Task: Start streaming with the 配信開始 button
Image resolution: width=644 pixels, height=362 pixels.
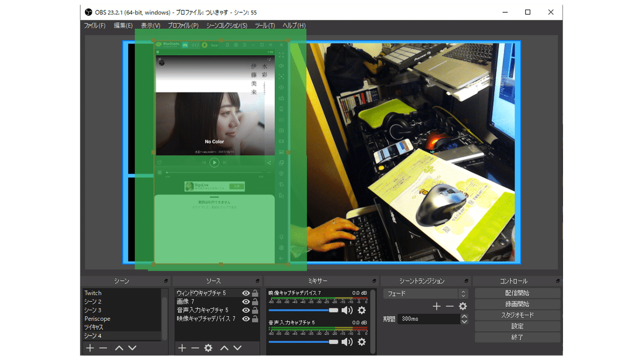Action: coord(517,293)
